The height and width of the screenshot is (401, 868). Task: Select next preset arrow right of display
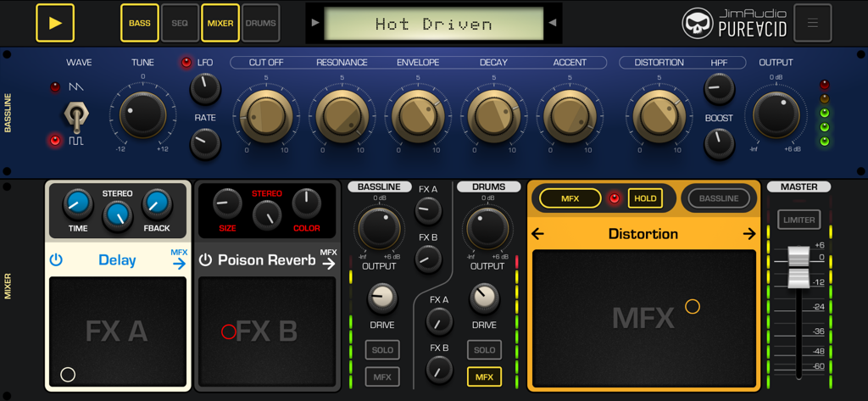coord(552,23)
